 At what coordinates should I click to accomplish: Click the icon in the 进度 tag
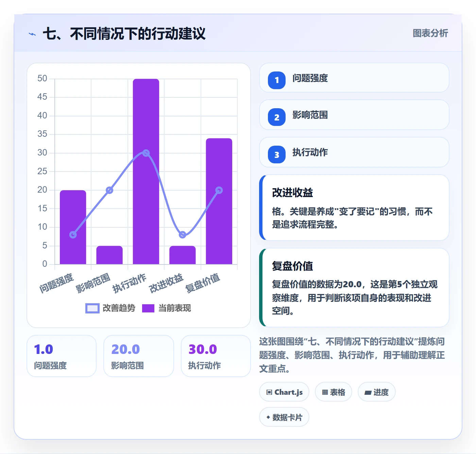coord(368,392)
